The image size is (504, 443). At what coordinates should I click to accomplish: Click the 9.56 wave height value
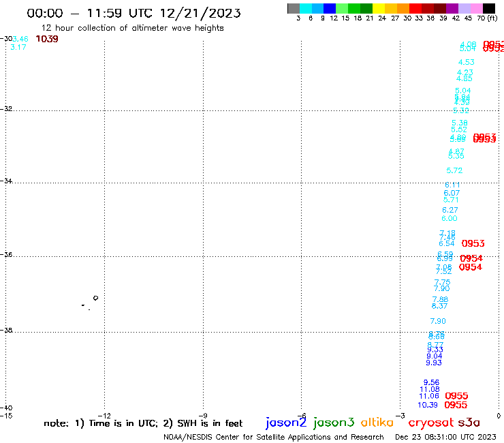pyautogui.click(x=431, y=382)
